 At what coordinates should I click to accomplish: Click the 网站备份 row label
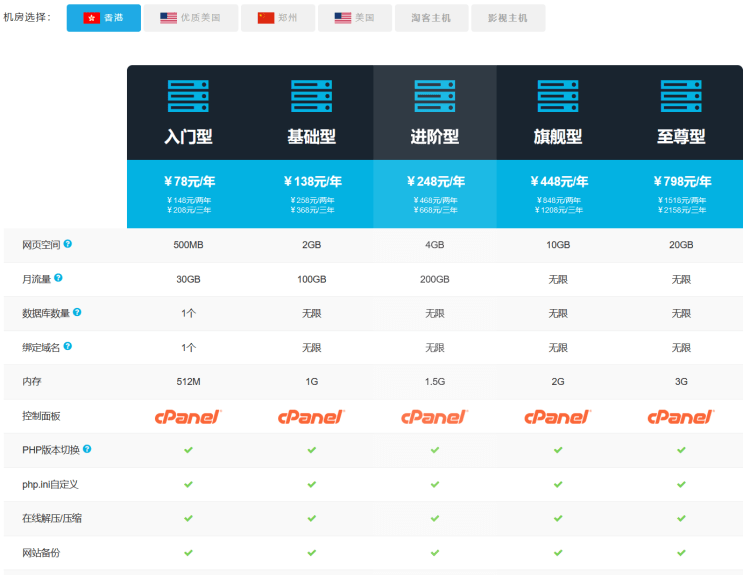41,553
